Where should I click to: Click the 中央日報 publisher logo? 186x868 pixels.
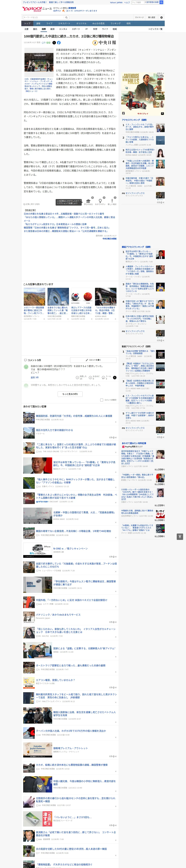click(x=104, y=43)
